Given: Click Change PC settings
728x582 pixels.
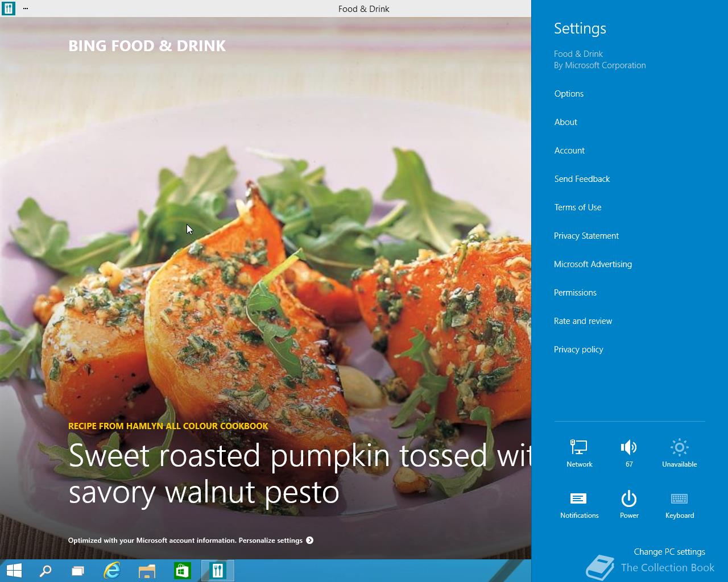Looking at the screenshot, I should click(x=669, y=552).
